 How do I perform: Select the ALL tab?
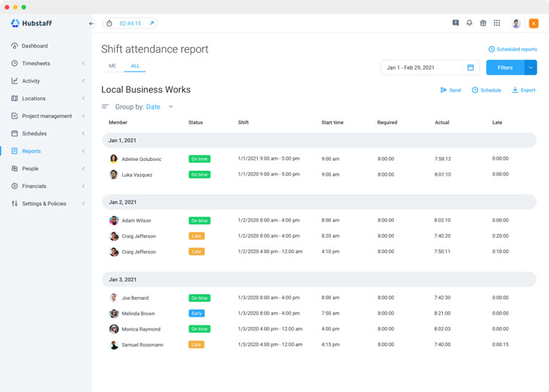135,66
